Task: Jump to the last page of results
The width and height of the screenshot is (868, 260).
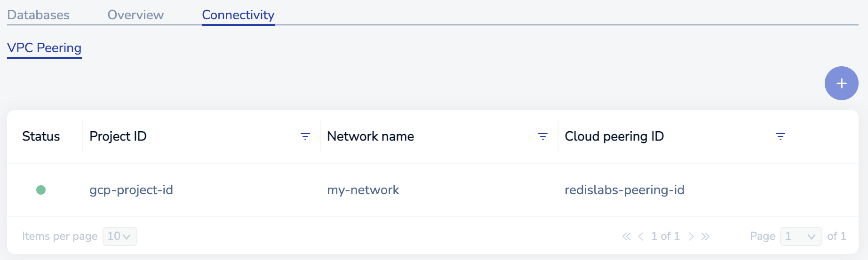Action: 705,236
